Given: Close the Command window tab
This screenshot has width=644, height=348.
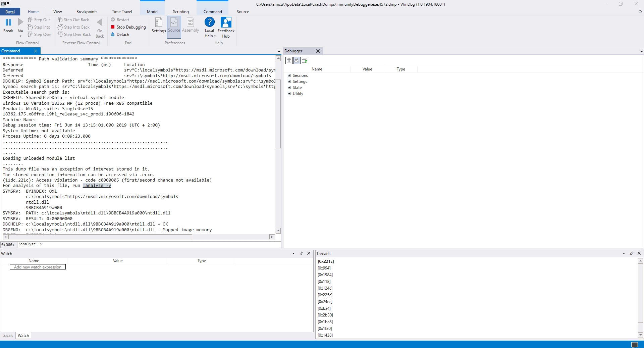Looking at the screenshot, I should 36,51.
